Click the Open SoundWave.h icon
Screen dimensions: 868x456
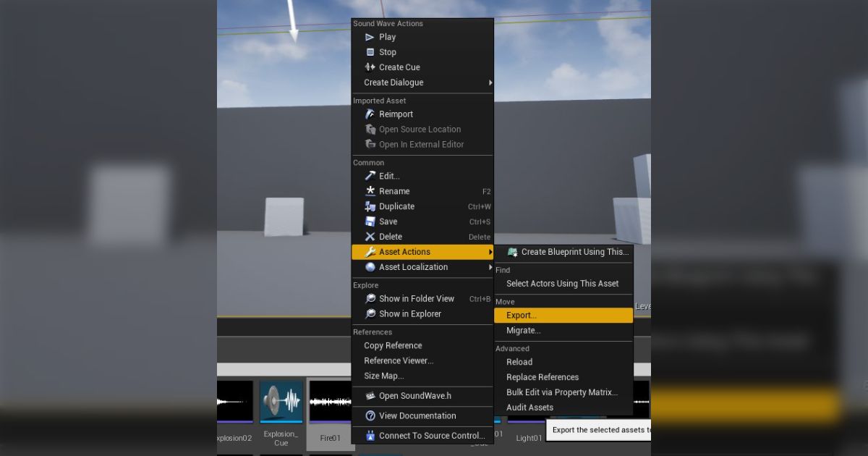click(x=370, y=396)
